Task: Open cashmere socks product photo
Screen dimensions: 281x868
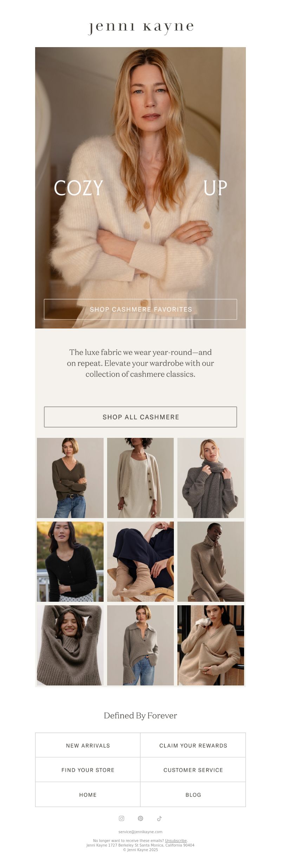Action: 140,561
